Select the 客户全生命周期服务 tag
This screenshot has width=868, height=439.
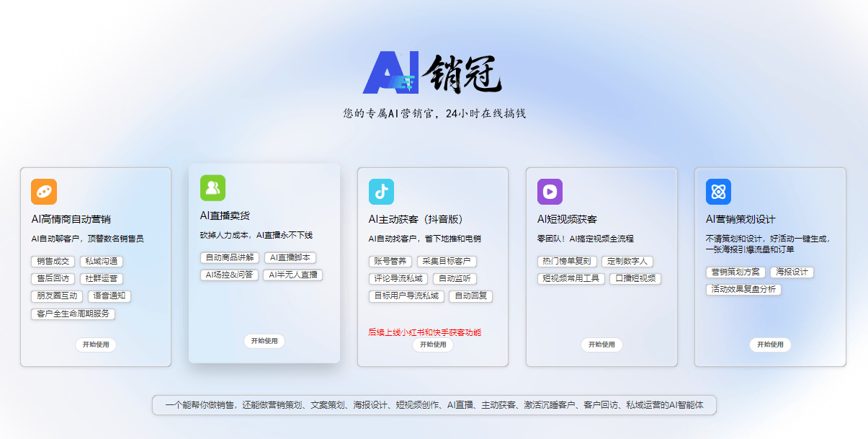[x=73, y=314]
